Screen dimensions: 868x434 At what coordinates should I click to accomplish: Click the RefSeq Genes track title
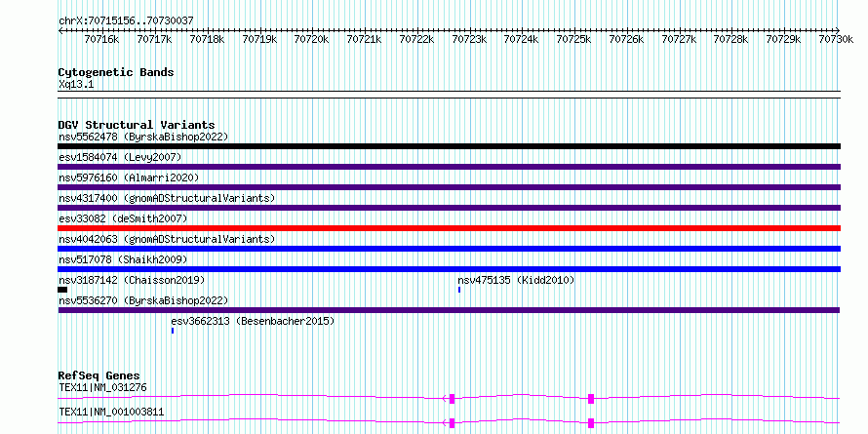click(x=99, y=375)
